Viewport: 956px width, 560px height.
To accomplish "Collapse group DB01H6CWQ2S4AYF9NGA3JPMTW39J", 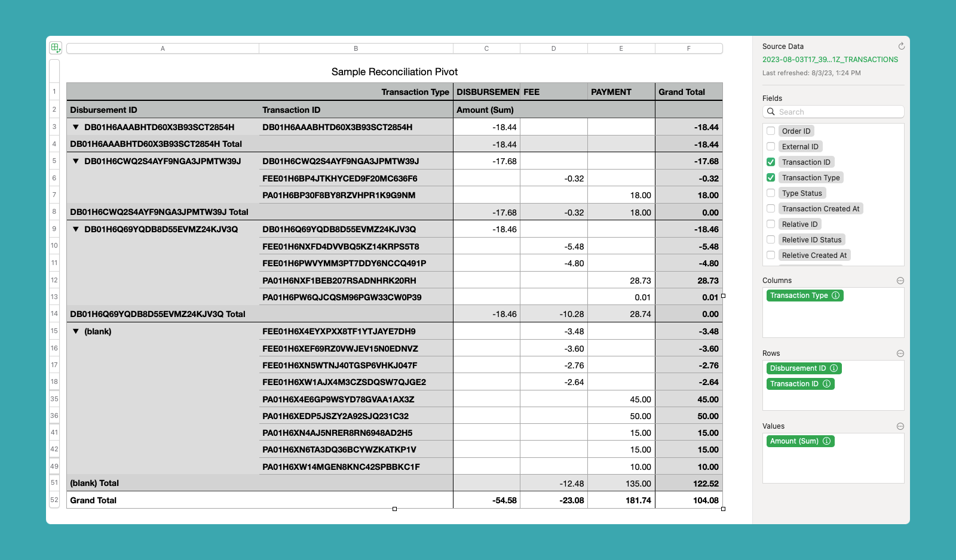I will (76, 161).
